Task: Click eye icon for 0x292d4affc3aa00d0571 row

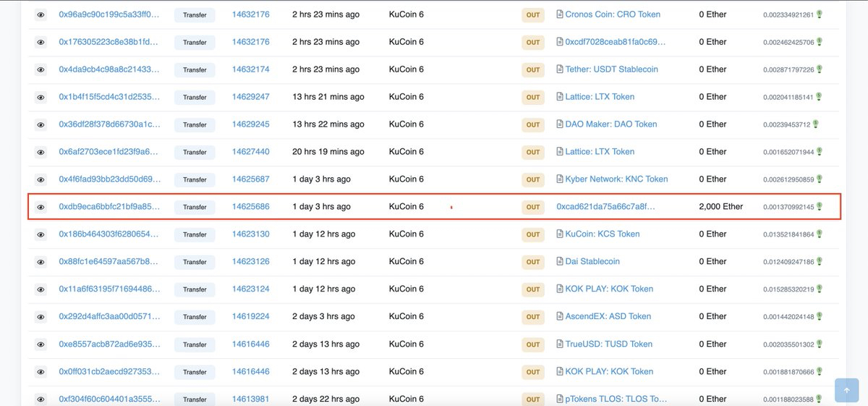Action: tap(41, 317)
